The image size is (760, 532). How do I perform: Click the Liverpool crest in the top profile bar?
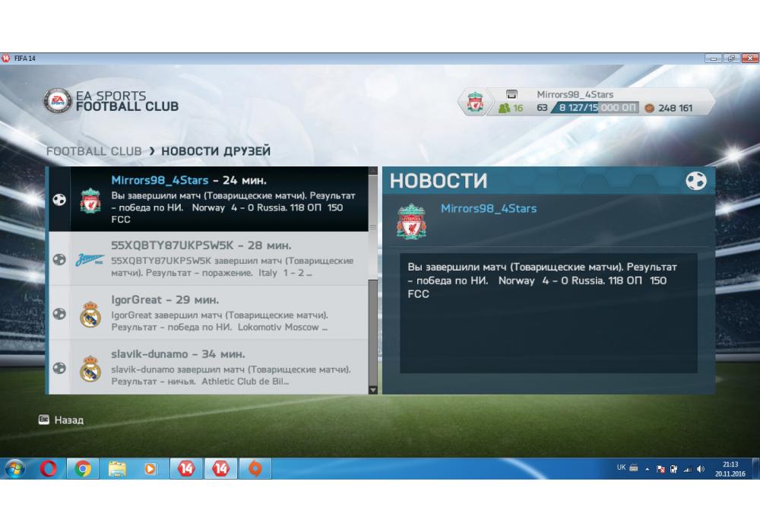point(475,103)
